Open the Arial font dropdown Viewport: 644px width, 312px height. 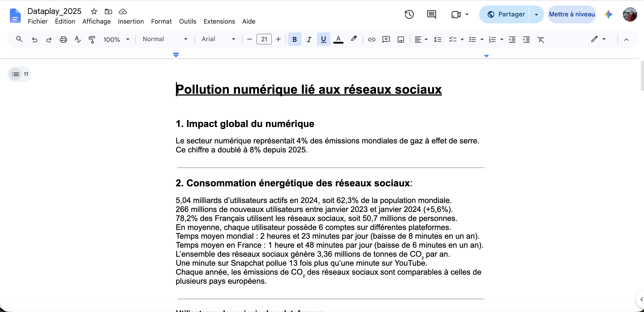coord(218,39)
